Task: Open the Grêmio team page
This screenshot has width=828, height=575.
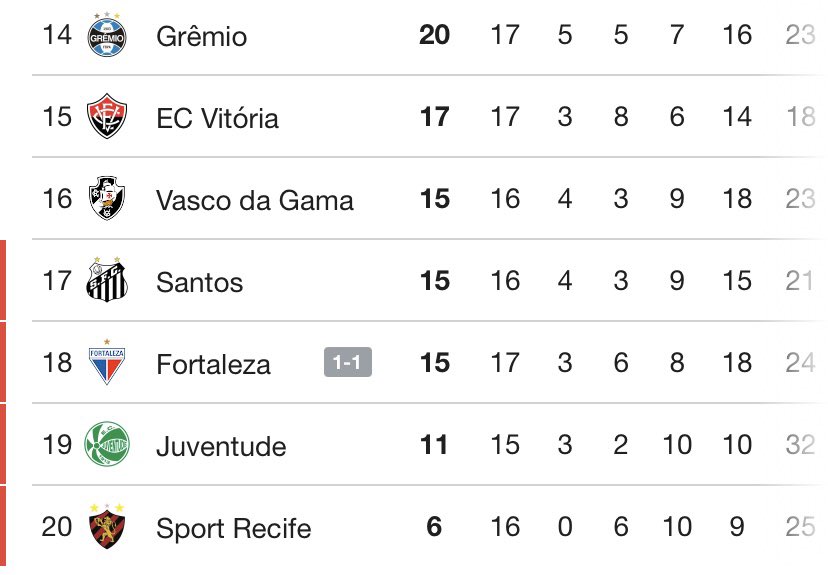Action: click(x=201, y=37)
